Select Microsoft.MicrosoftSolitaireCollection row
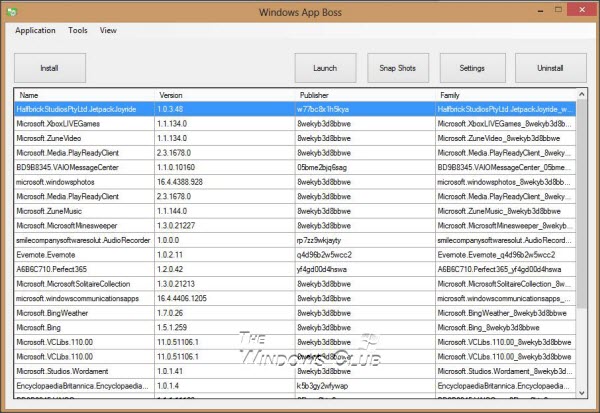The image size is (600, 413). coord(295,284)
